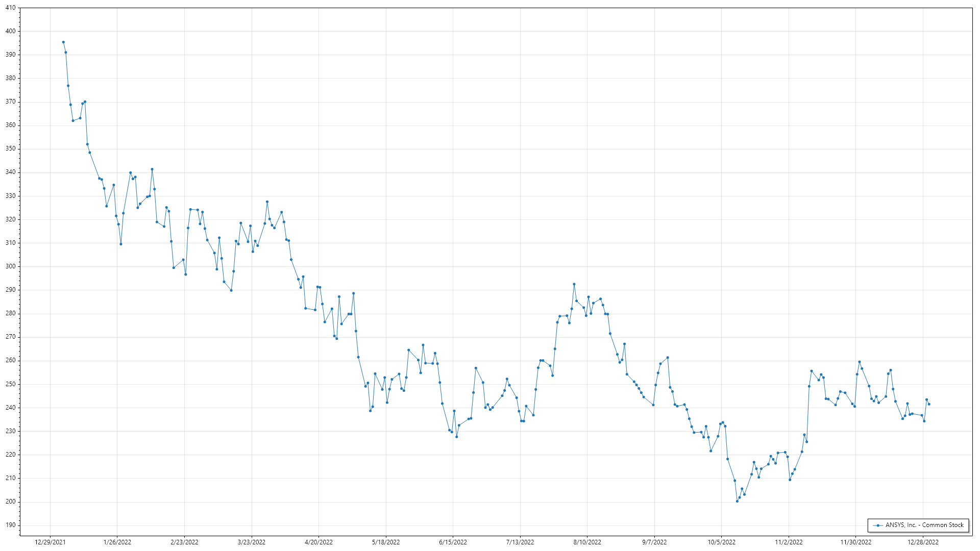
Task: Click the 350 y-axis value label
Action: click(10, 149)
